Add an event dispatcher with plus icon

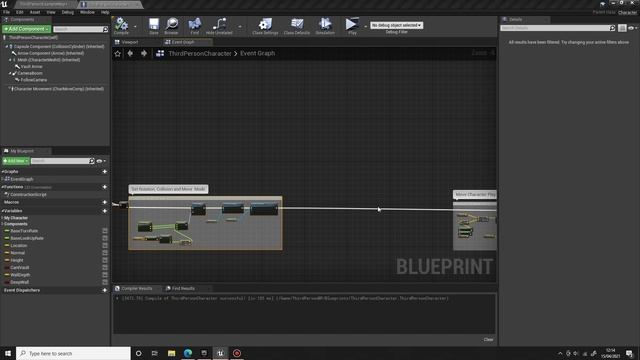click(x=104, y=290)
